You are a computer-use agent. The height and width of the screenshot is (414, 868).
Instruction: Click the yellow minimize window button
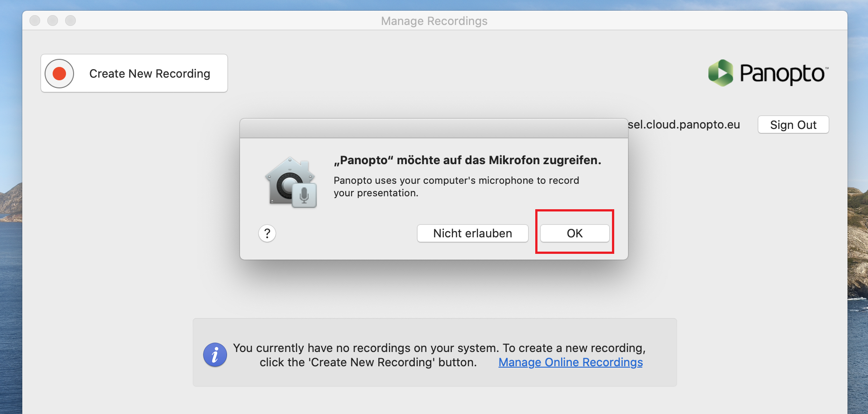pos(53,21)
